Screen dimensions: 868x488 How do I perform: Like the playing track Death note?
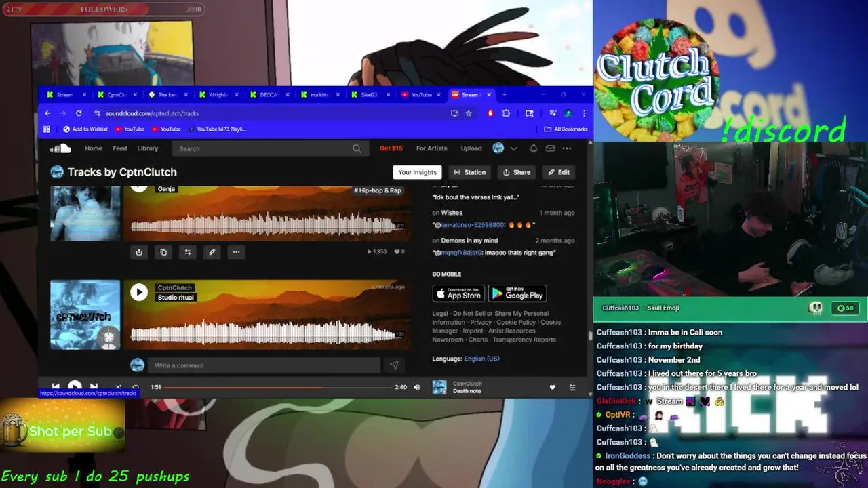[552, 387]
